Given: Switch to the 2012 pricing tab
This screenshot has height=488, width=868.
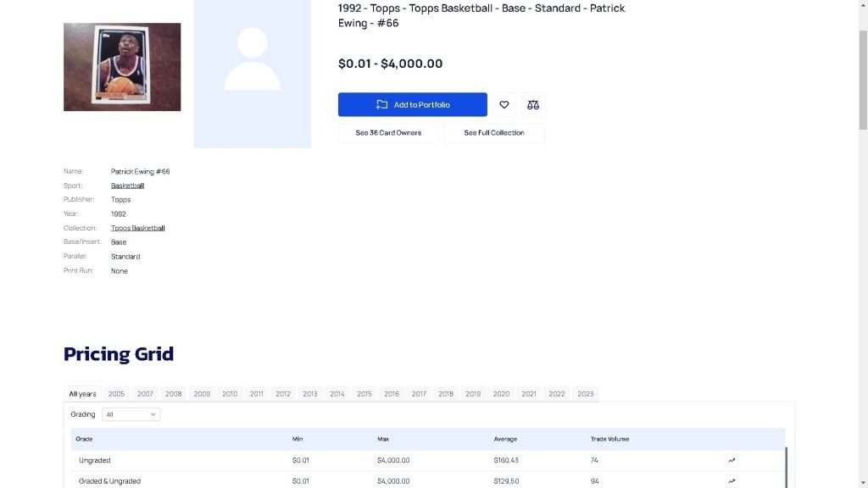Looking at the screenshot, I should click(283, 394).
